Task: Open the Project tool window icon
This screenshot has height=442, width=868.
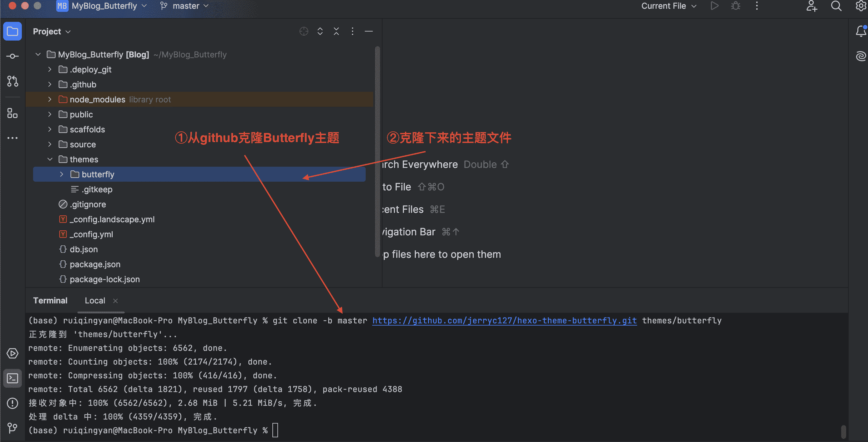Action: click(12, 31)
